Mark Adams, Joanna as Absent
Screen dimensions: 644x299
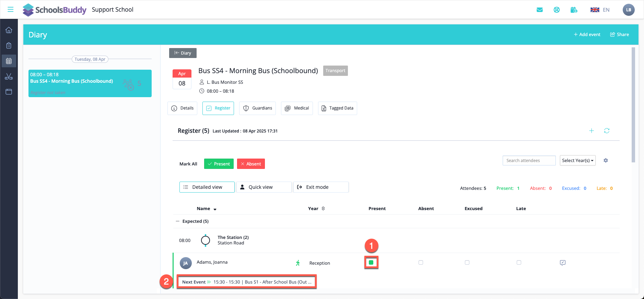[x=421, y=263]
